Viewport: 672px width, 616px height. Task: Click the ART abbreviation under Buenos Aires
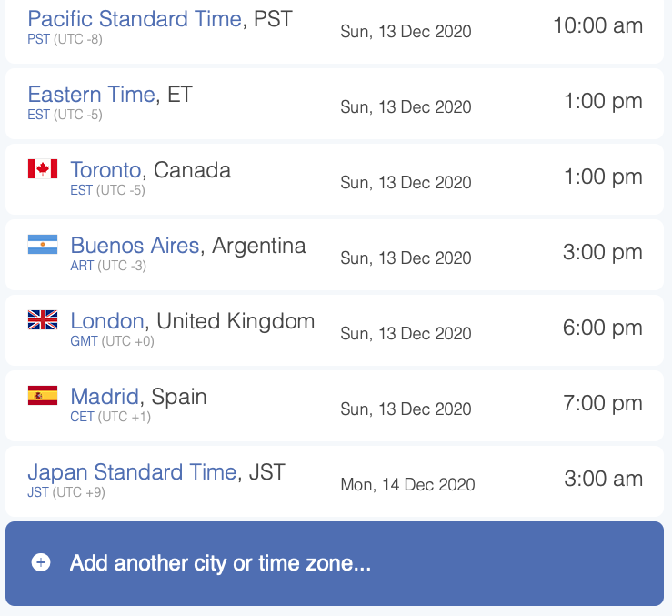(x=82, y=266)
